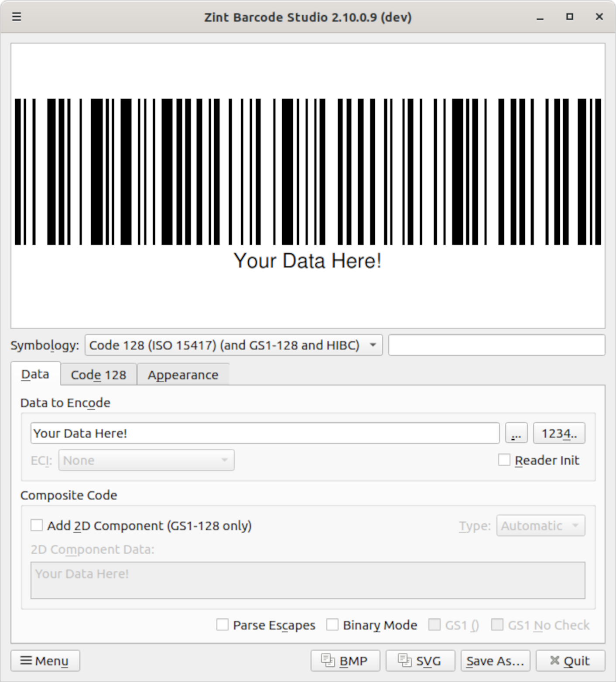This screenshot has width=616, height=682.
Task: Switch to the Appearance tab
Action: (x=183, y=375)
